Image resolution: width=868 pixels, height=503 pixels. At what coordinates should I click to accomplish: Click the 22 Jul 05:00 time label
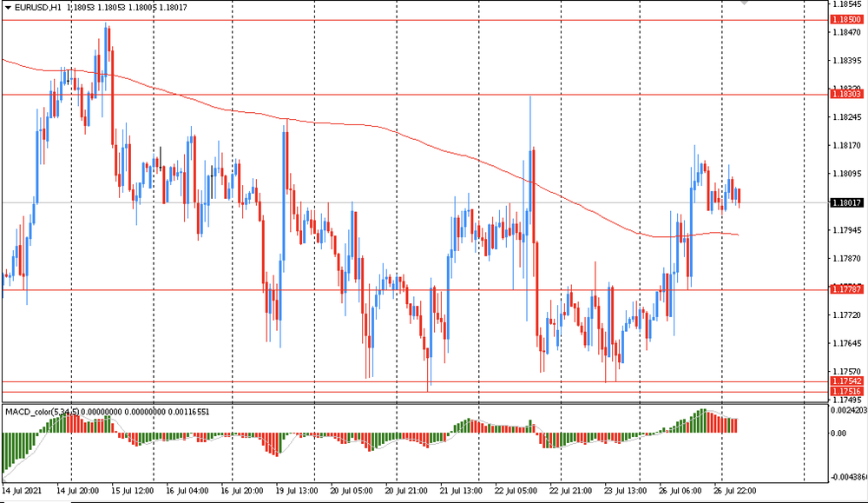pyautogui.click(x=516, y=491)
